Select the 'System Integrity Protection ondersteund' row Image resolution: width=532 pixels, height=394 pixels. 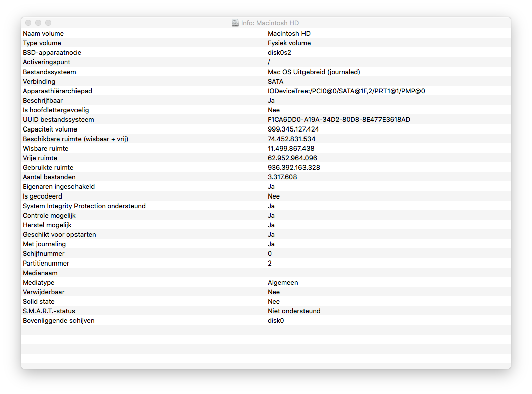pos(266,206)
